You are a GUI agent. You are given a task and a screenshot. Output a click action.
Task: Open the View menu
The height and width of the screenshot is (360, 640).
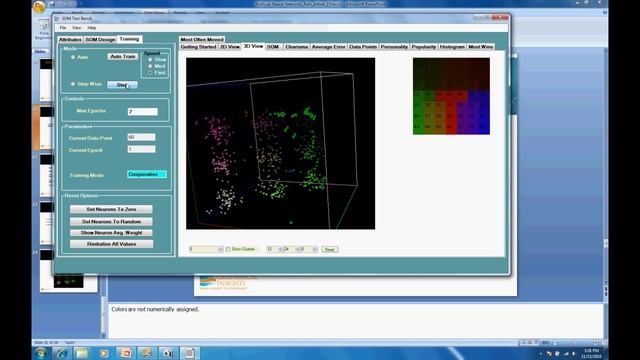click(76, 28)
